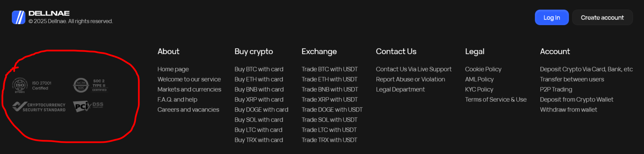Image resolution: width=644 pixels, height=154 pixels.
Task: Contact Us Via Live Support link
Action: [x=413, y=69]
